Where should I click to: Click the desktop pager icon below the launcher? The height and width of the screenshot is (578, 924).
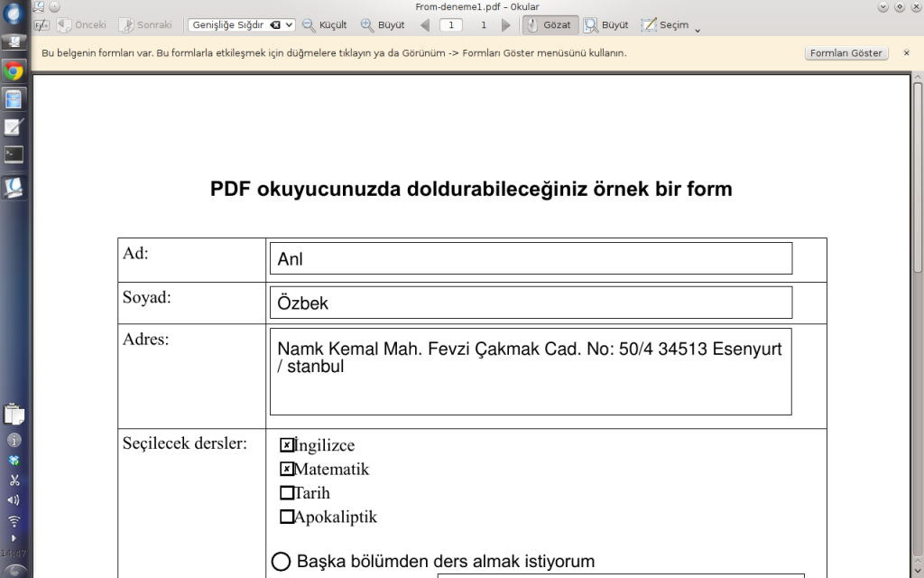point(13,42)
